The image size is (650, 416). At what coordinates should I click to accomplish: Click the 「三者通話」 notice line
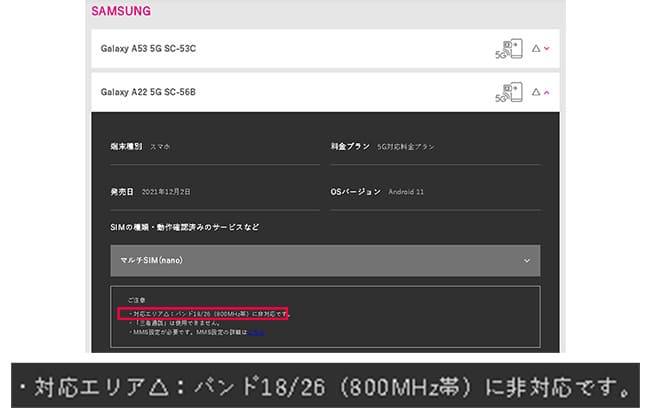174,323
